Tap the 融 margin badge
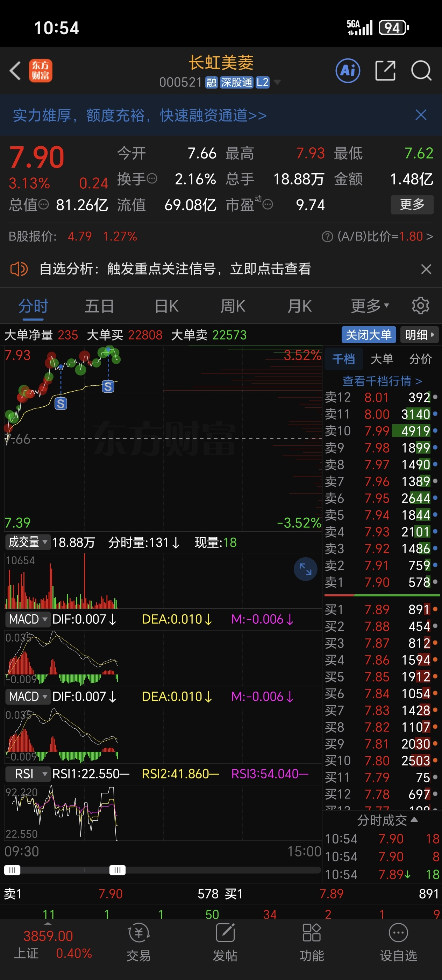 (211, 82)
